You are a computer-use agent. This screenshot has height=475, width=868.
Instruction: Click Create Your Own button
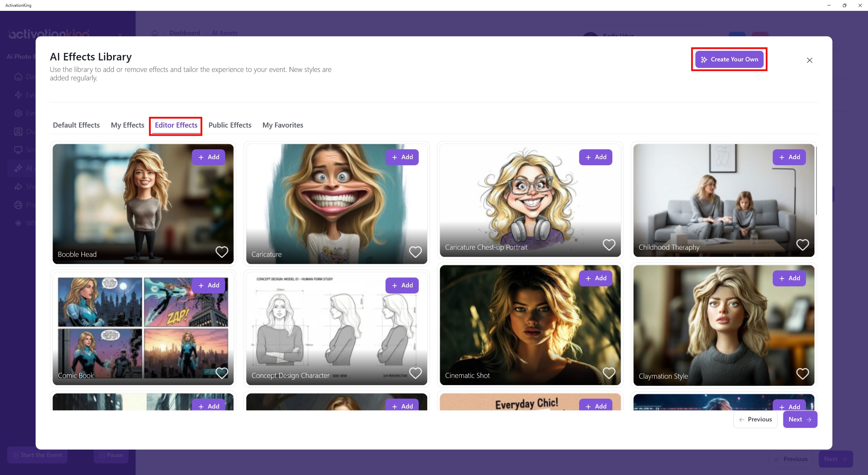(x=729, y=59)
